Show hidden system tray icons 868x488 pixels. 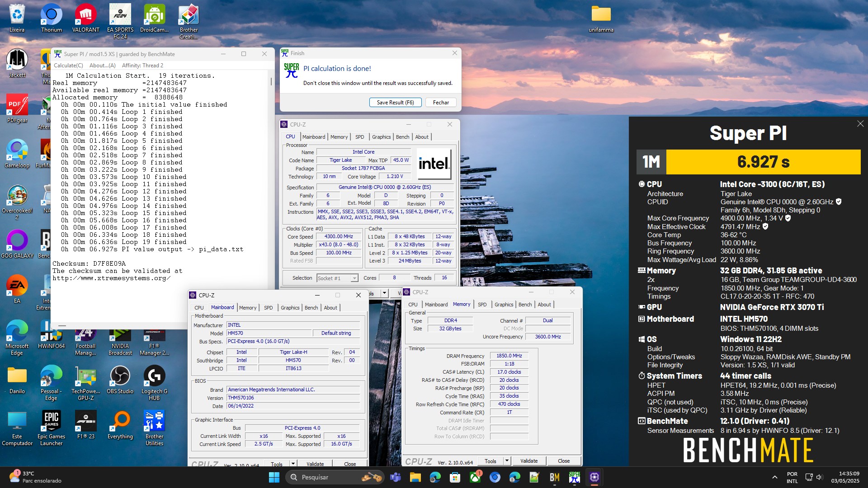pyautogui.click(x=775, y=477)
